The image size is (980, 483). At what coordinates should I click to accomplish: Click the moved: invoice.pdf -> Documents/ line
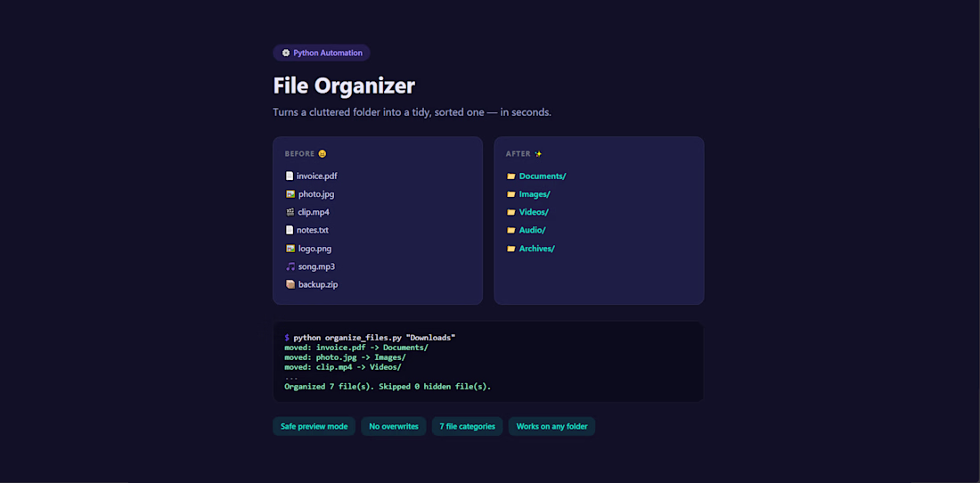pyautogui.click(x=356, y=348)
